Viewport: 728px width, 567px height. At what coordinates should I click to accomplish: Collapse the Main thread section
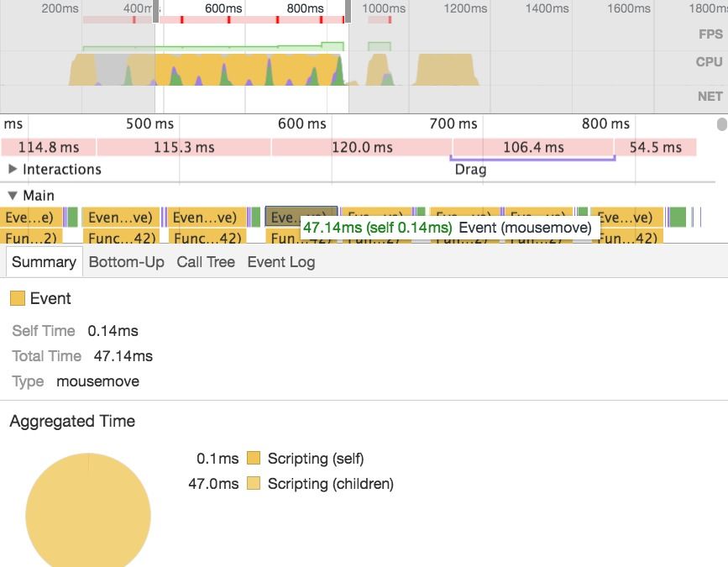pyautogui.click(x=13, y=196)
